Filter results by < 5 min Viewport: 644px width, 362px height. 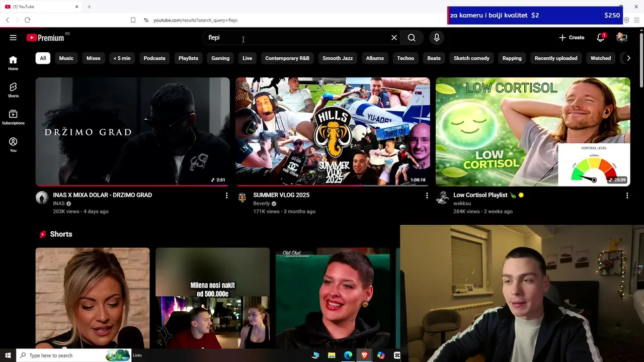(122, 58)
